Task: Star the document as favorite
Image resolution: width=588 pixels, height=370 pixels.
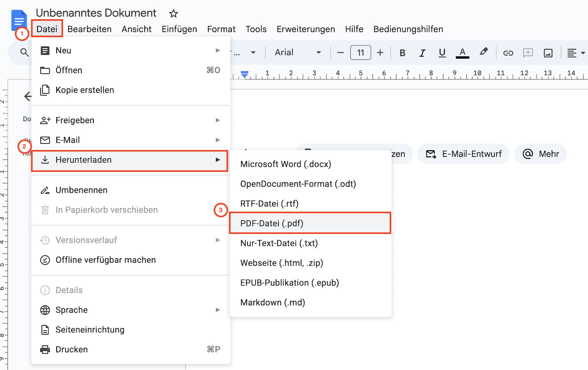Action: (173, 13)
